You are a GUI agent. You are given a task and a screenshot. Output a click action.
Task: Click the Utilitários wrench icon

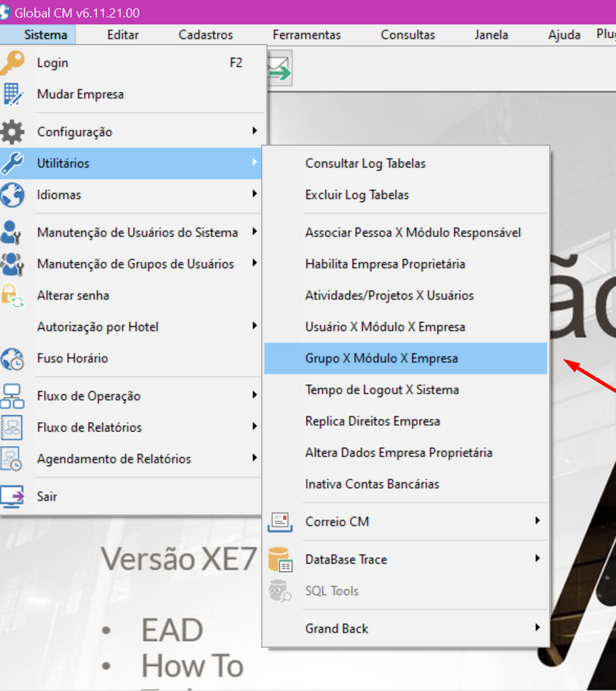pyautogui.click(x=13, y=163)
